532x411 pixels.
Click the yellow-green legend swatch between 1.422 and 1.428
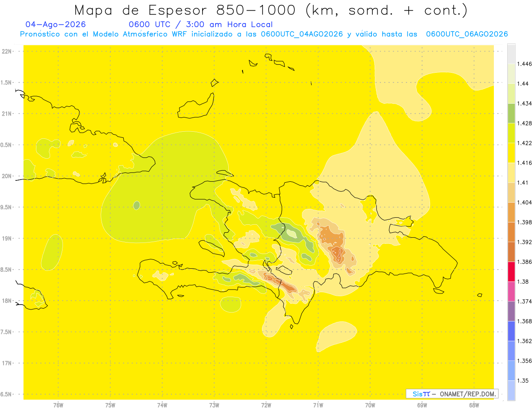click(x=511, y=133)
